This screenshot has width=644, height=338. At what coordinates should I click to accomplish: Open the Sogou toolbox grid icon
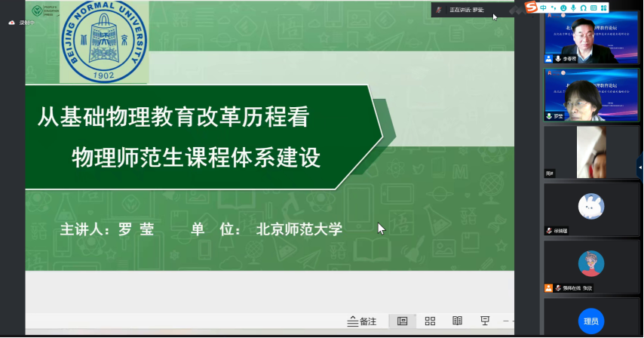(x=604, y=7)
